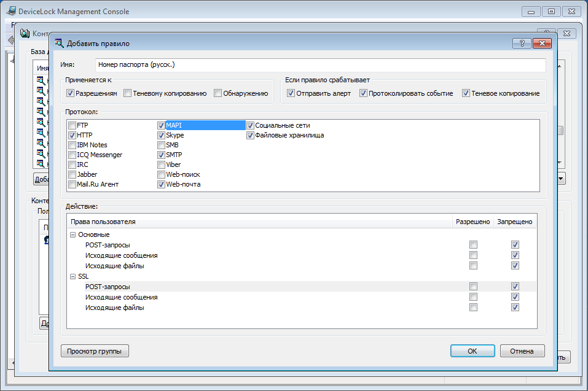Click the background window's scroll up arrow
The height and width of the screenshot is (391, 588).
pos(560,66)
